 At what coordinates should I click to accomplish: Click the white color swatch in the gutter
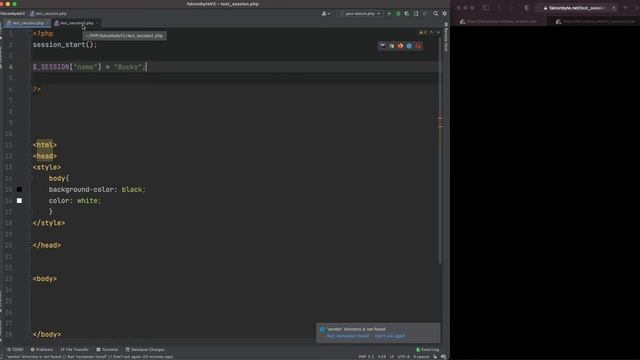(x=19, y=200)
